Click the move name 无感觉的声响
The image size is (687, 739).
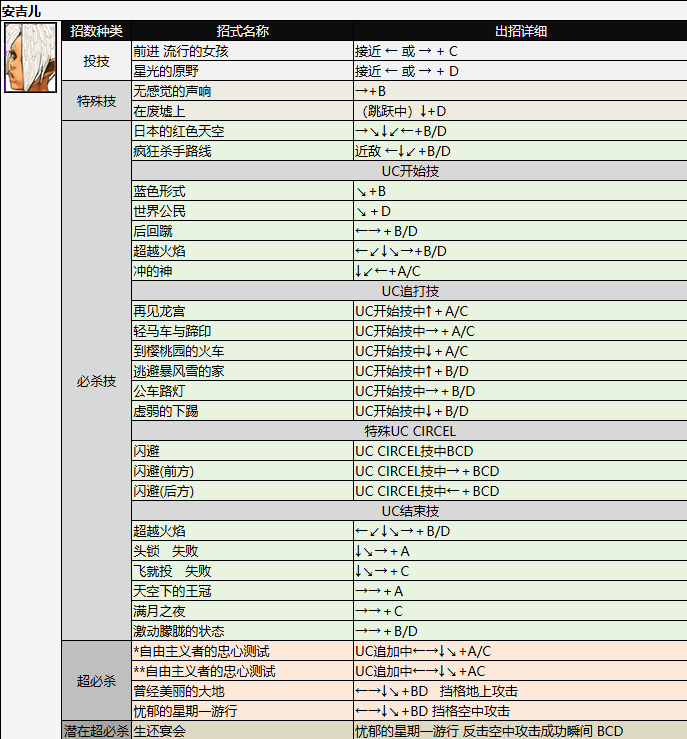coord(172,91)
